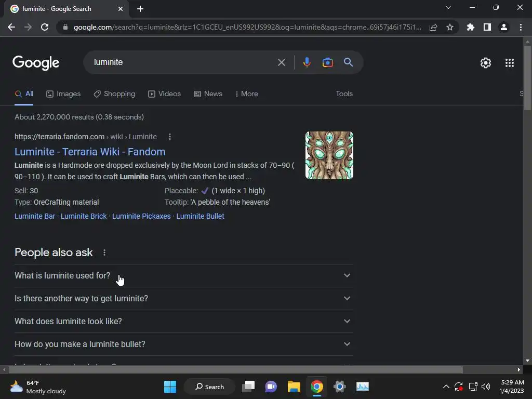The height and width of the screenshot is (399, 532).
Task: Expand 'What does luminite look like?'
Action: [183, 321]
